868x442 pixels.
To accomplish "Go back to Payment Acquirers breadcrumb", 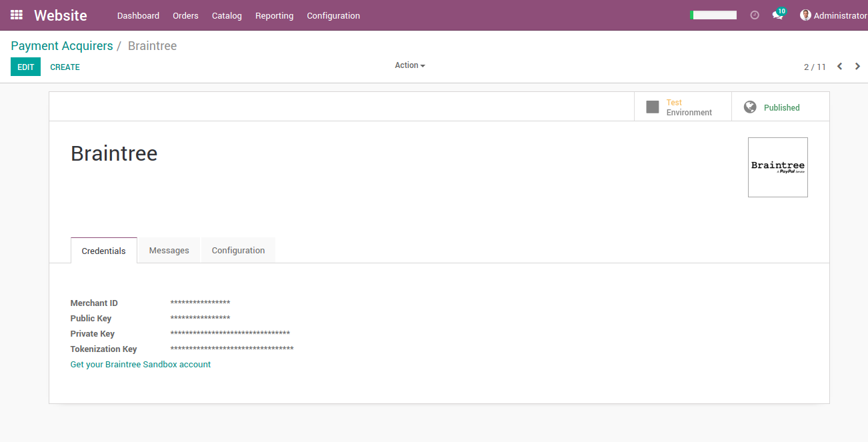I will tap(62, 46).
